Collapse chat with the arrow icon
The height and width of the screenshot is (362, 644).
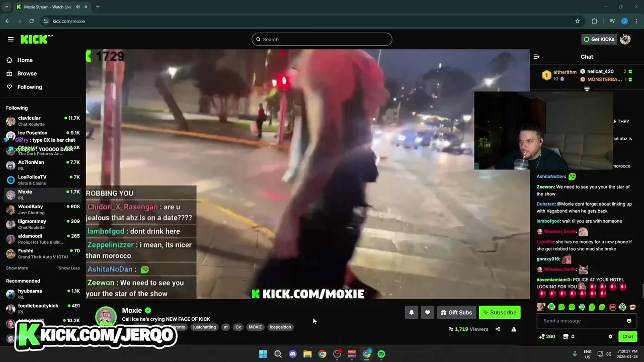pyautogui.click(x=536, y=57)
